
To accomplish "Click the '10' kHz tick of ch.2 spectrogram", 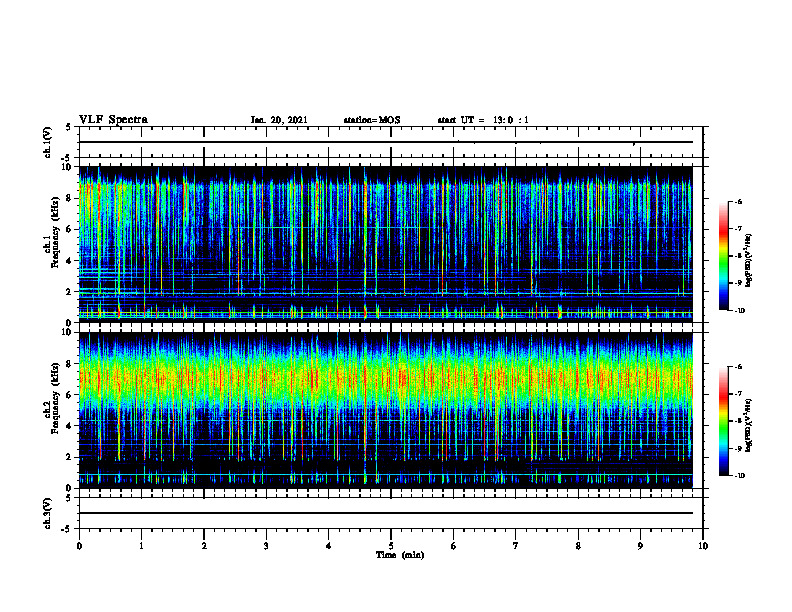I will click(x=68, y=332).
